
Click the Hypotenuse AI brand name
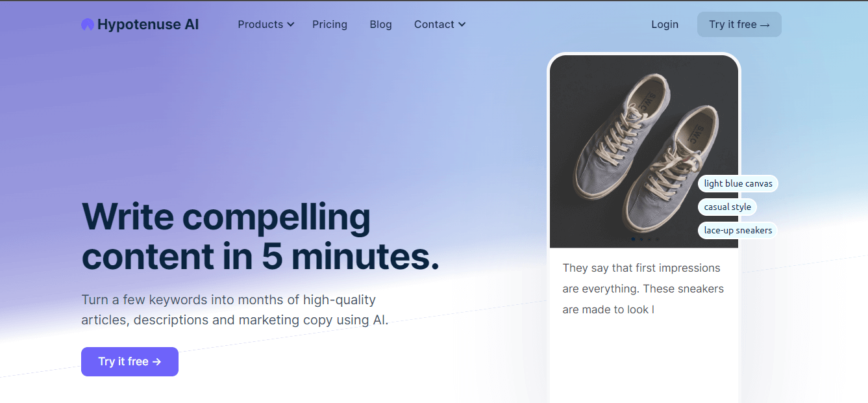tap(148, 25)
